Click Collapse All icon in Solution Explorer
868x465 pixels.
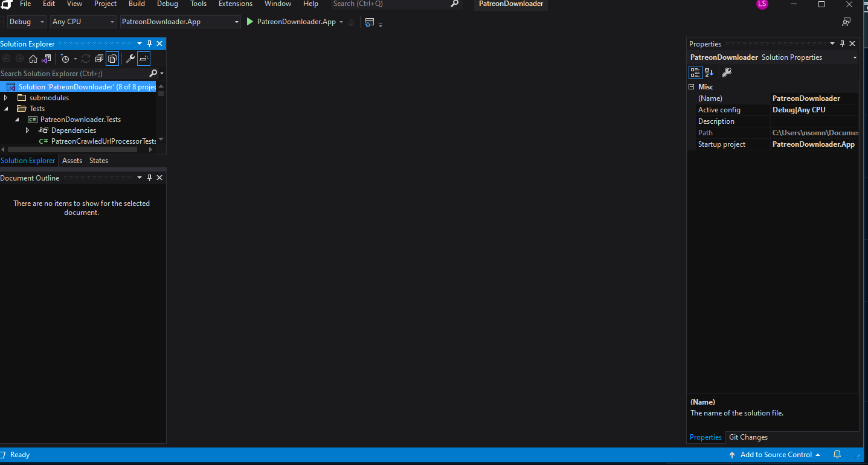(x=99, y=59)
